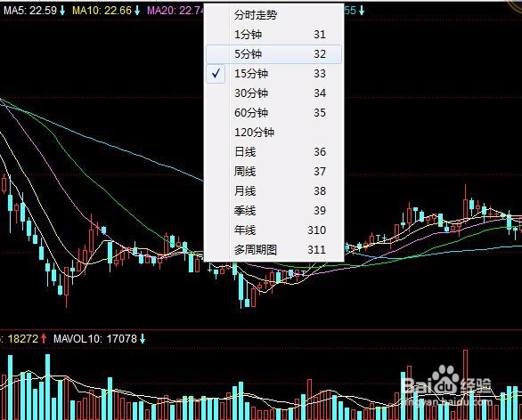The width and height of the screenshot is (522, 420).
Task: Switch to 月线 monthly chart
Action: tap(273, 191)
